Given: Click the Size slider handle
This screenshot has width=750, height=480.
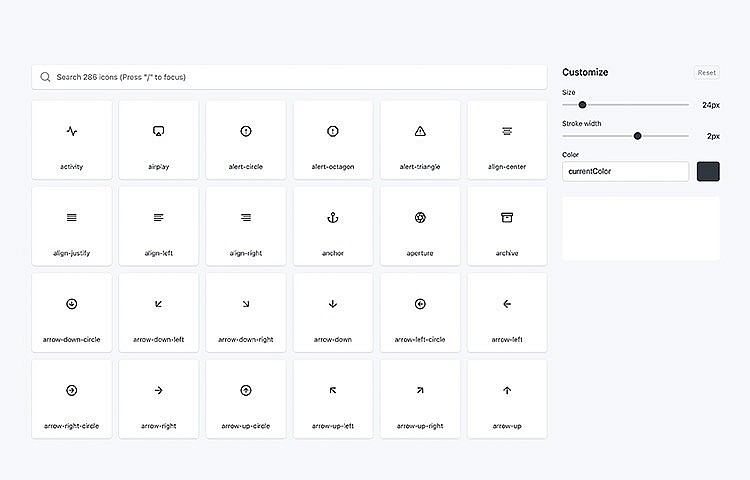Looking at the screenshot, I should (582, 105).
